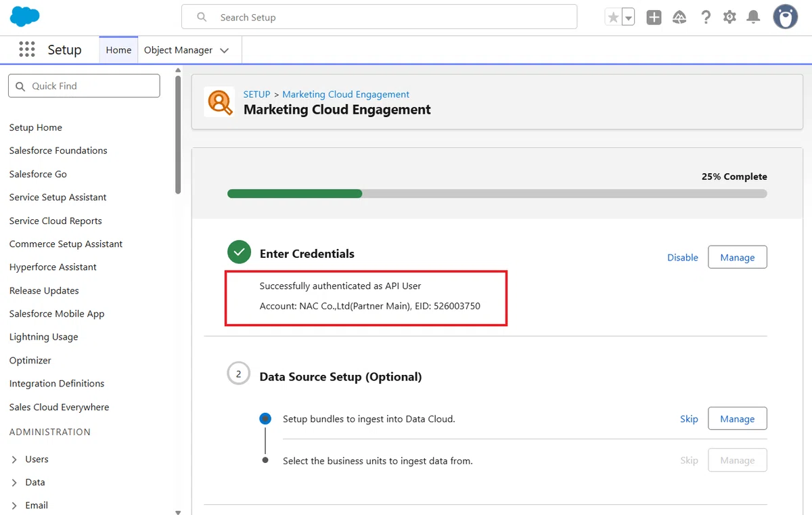
Task: Click Manage for setup bundles to ingest
Action: coord(738,419)
